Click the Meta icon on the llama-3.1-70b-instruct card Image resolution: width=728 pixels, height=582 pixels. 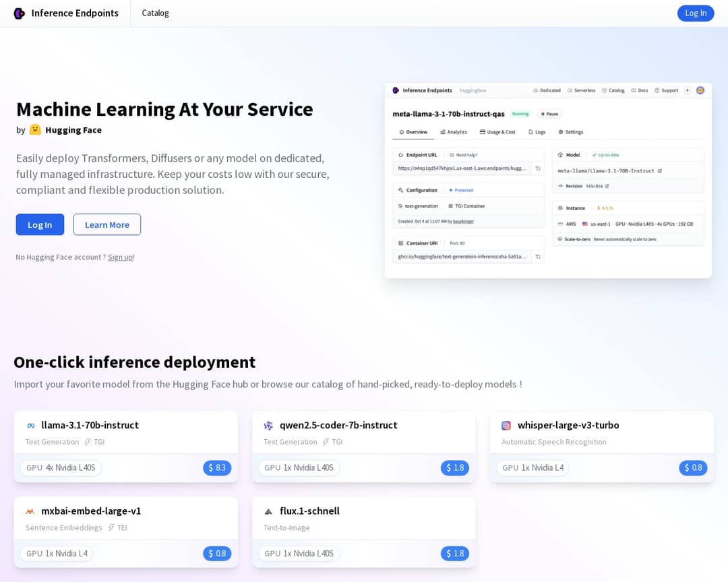tap(30, 426)
